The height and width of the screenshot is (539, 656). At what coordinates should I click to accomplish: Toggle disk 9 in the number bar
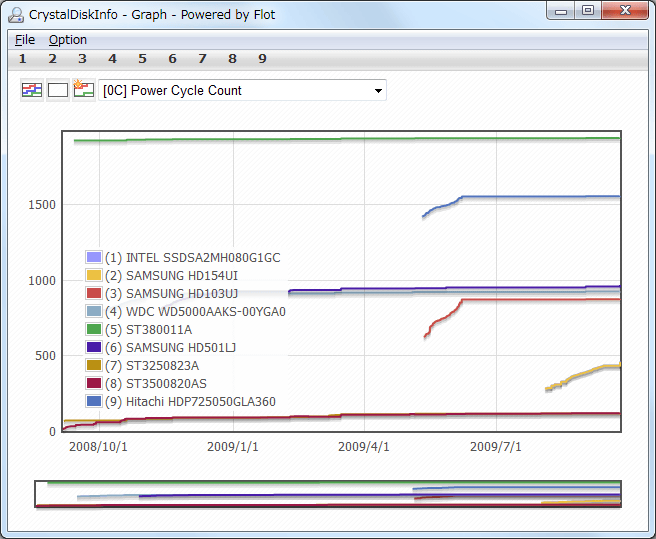[x=262, y=59]
